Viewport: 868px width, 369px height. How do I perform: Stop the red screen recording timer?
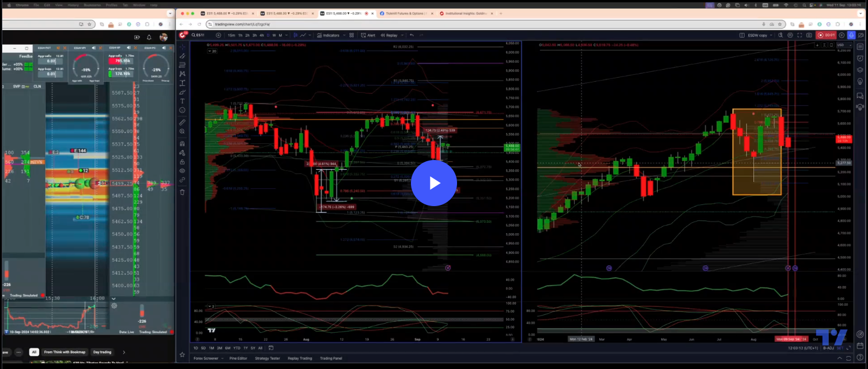tap(825, 35)
